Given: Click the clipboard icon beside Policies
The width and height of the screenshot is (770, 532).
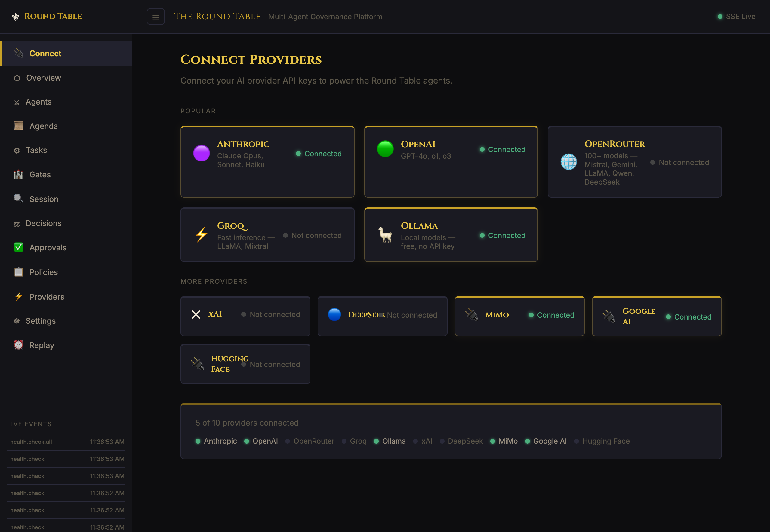Looking at the screenshot, I should [19, 272].
